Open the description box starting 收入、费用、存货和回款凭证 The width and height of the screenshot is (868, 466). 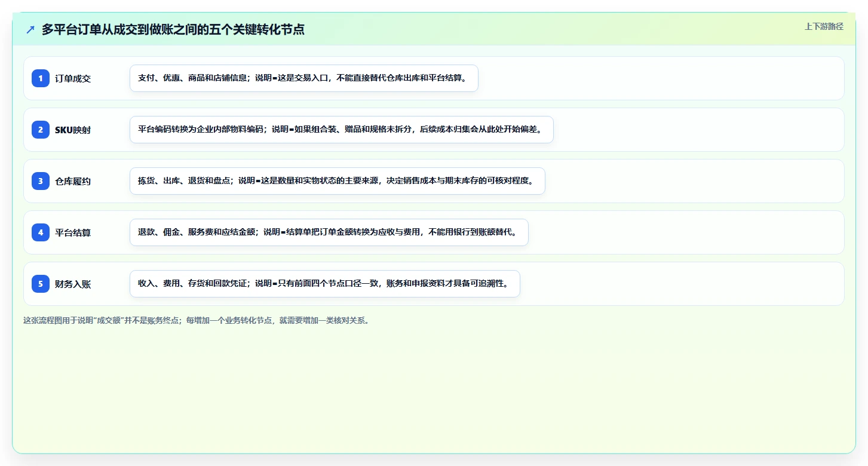click(325, 284)
